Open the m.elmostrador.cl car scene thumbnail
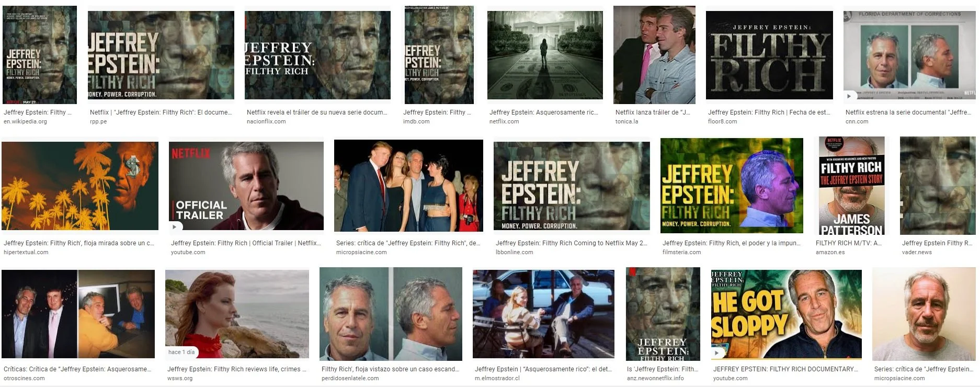This screenshot has width=980, height=387. pos(543,314)
